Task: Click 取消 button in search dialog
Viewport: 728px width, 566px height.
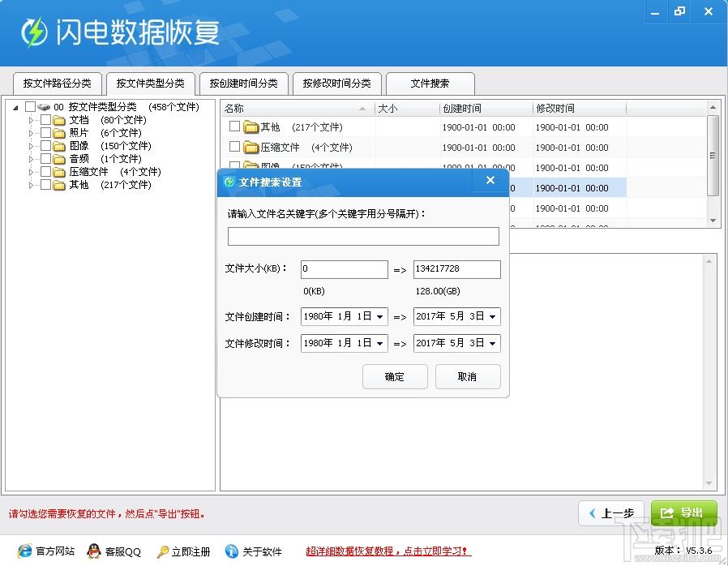Action: (468, 376)
